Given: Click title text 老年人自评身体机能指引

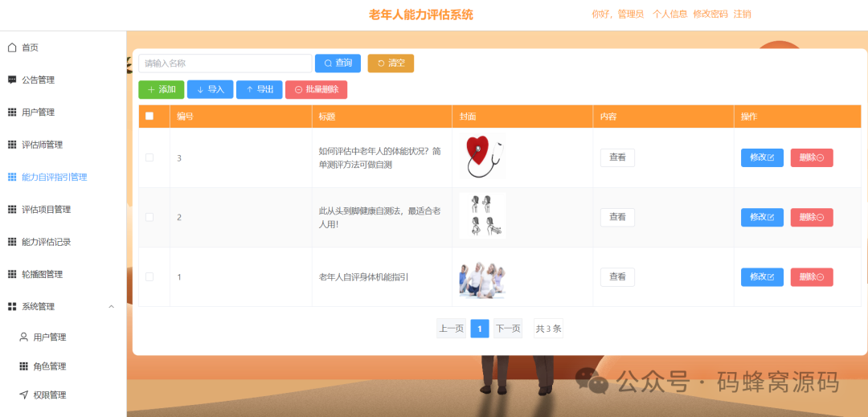Looking at the screenshot, I should point(364,277).
